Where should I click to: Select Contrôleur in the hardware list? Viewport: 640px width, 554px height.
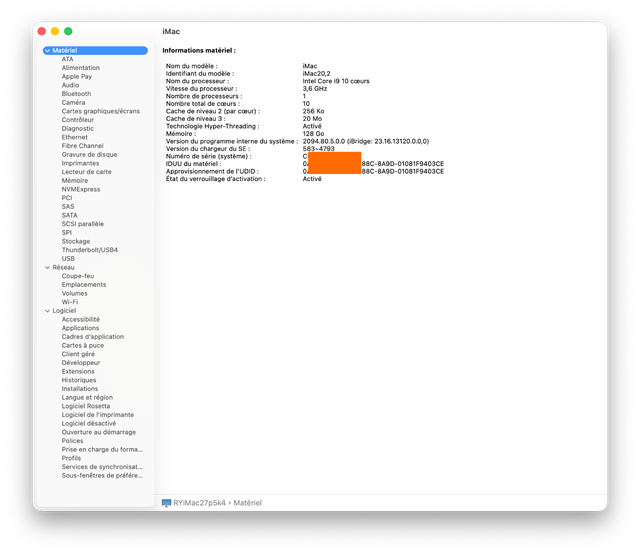coord(78,120)
